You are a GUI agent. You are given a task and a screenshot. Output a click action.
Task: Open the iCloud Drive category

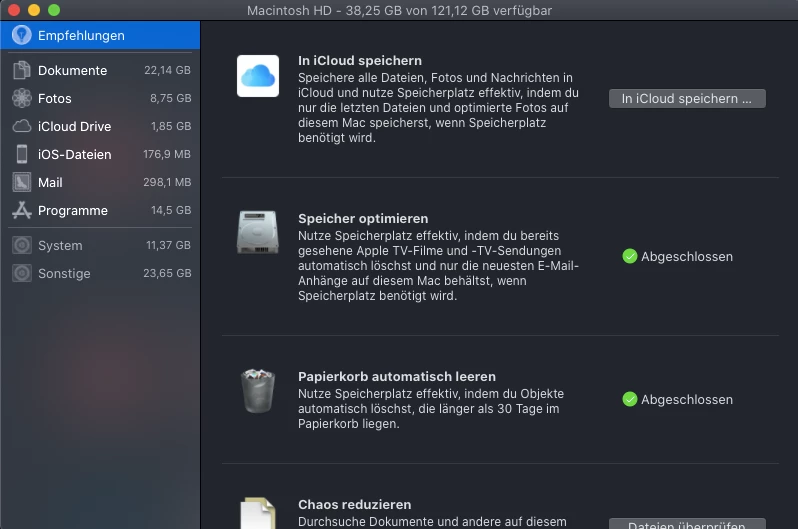point(100,126)
